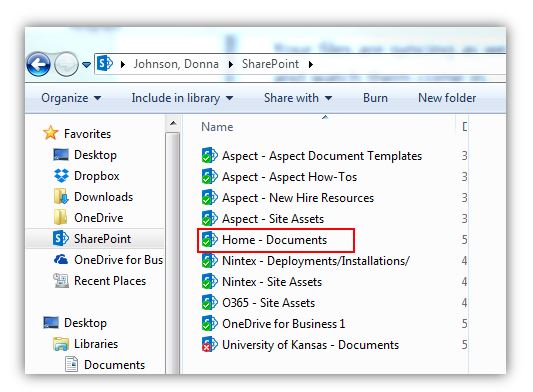The image size is (533, 392).
Task: Select SharePoint in the breadcrumb path
Action: (x=270, y=64)
